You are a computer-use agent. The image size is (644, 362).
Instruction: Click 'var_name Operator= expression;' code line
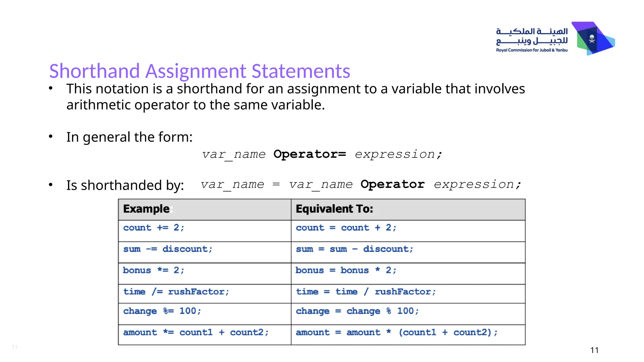pyautogui.click(x=322, y=154)
